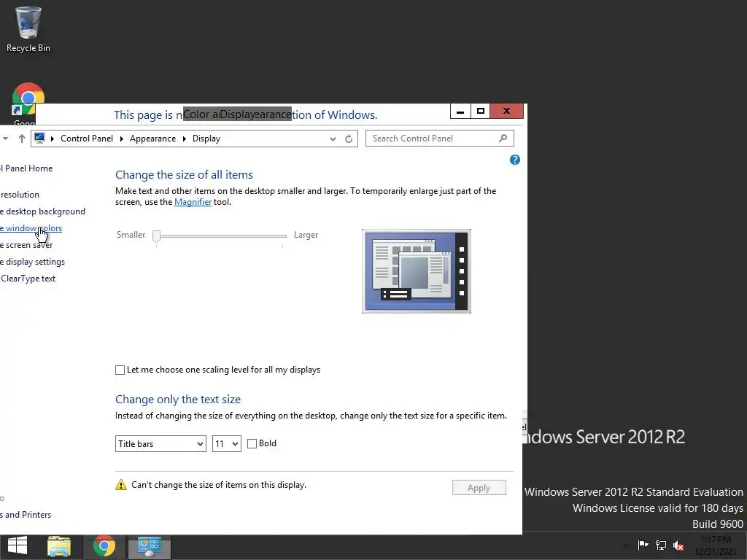Expand the address bar history dropdown

(333, 139)
